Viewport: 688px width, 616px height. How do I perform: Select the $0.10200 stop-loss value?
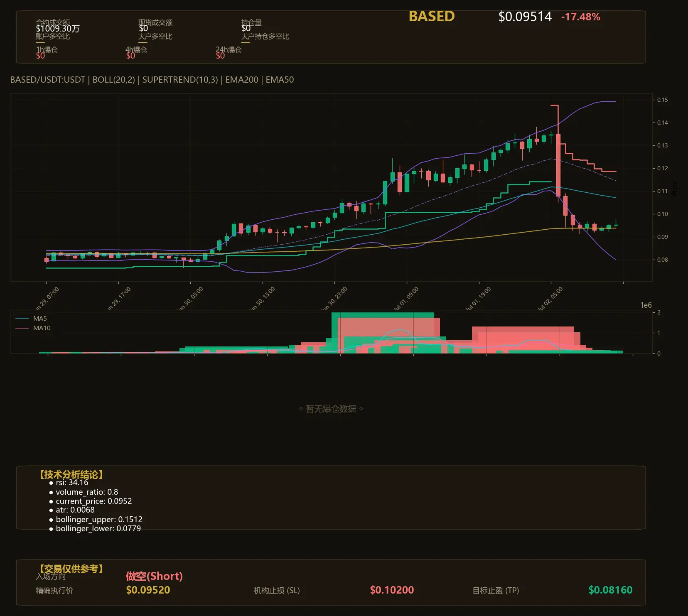[x=392, y=590]
